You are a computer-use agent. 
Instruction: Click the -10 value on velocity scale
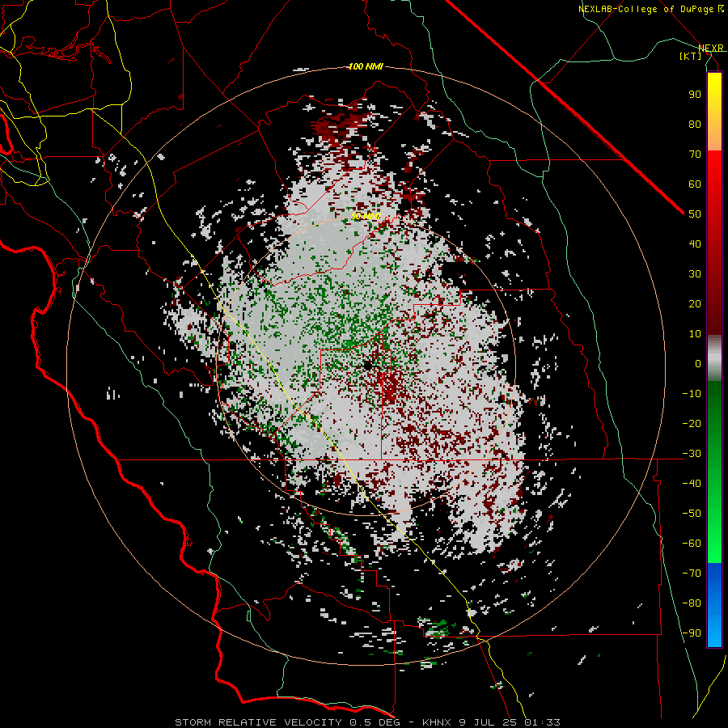692,394
